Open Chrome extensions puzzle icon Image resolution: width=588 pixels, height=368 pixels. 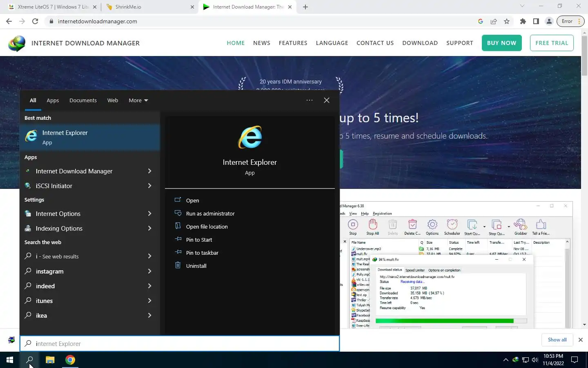tap(523, 21)
